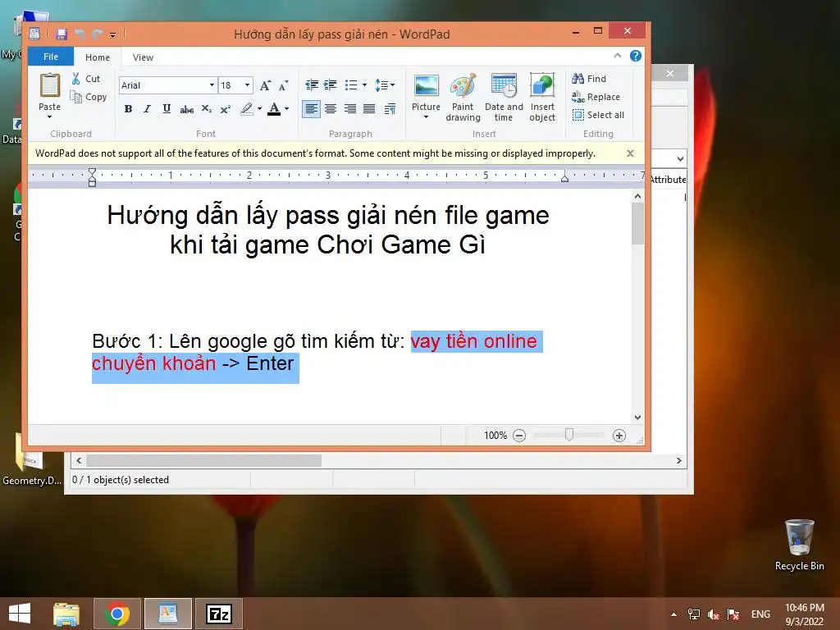This screenshot has width=840, height=630.
Task: Dismiss the format warning bar
Action: coord(631,153)
